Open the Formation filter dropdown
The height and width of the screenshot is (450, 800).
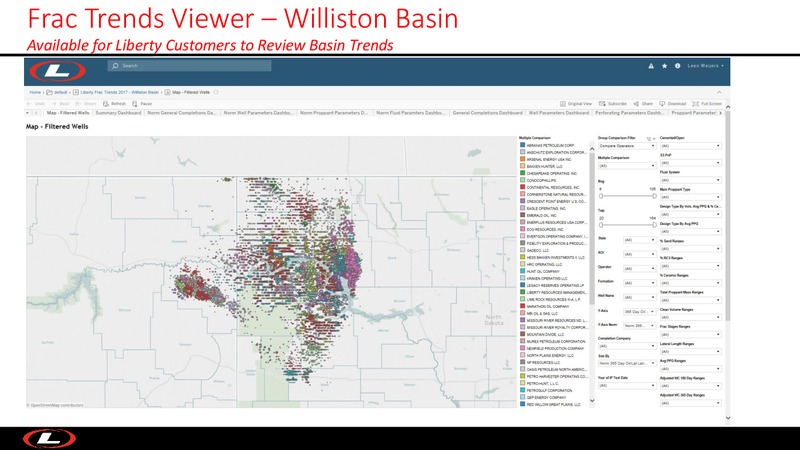point(639,283)
